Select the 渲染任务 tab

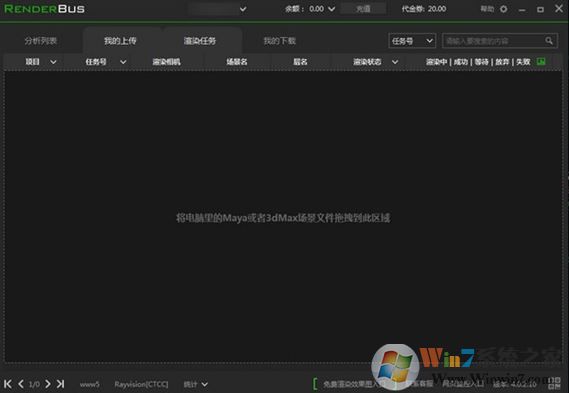200,41
